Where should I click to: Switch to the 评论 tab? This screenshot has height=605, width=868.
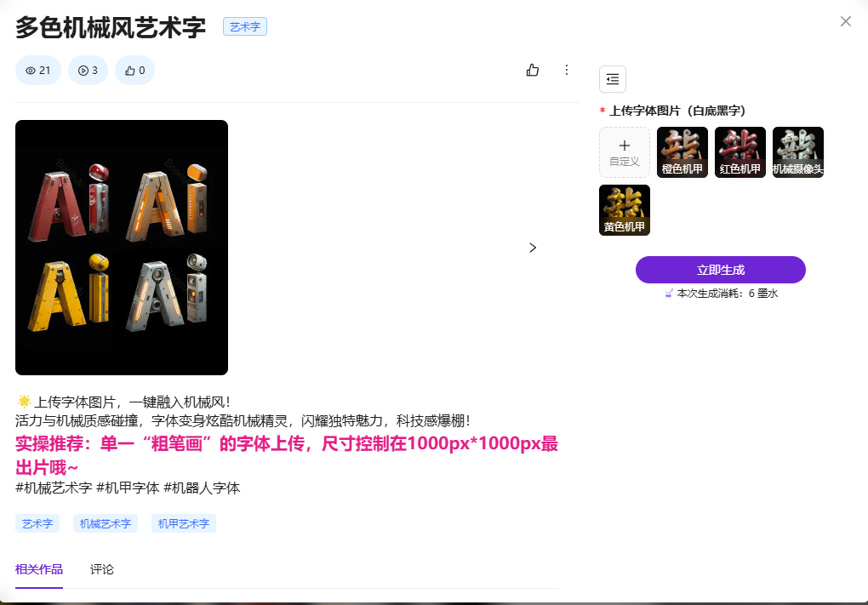click(102, 569)
